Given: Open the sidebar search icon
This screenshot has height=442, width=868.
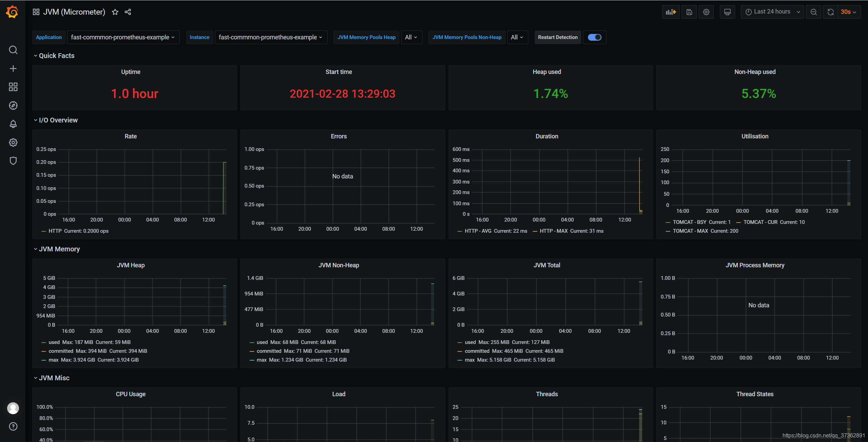Looking at the screenshot, I should [13, 50].
